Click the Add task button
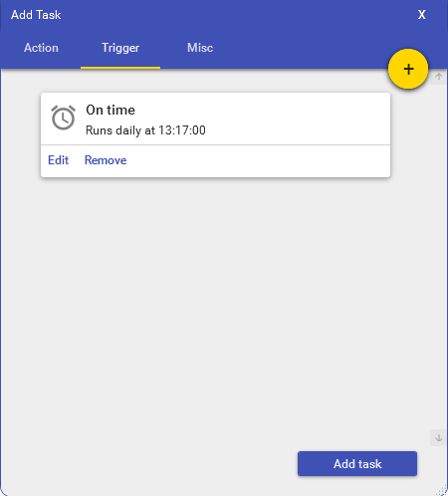448x496 pixels. (x=357, y=464)
